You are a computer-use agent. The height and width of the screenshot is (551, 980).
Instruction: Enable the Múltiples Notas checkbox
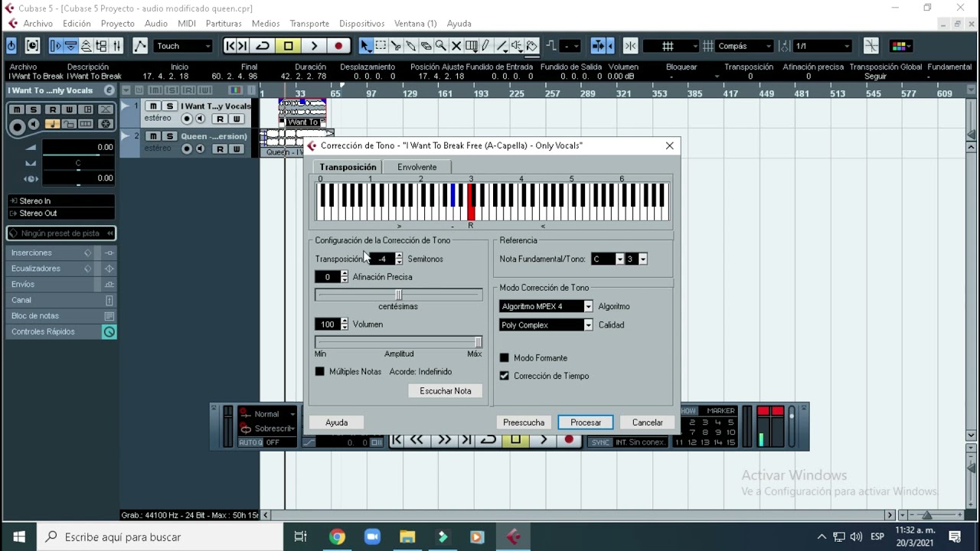[x=320, y=372]
